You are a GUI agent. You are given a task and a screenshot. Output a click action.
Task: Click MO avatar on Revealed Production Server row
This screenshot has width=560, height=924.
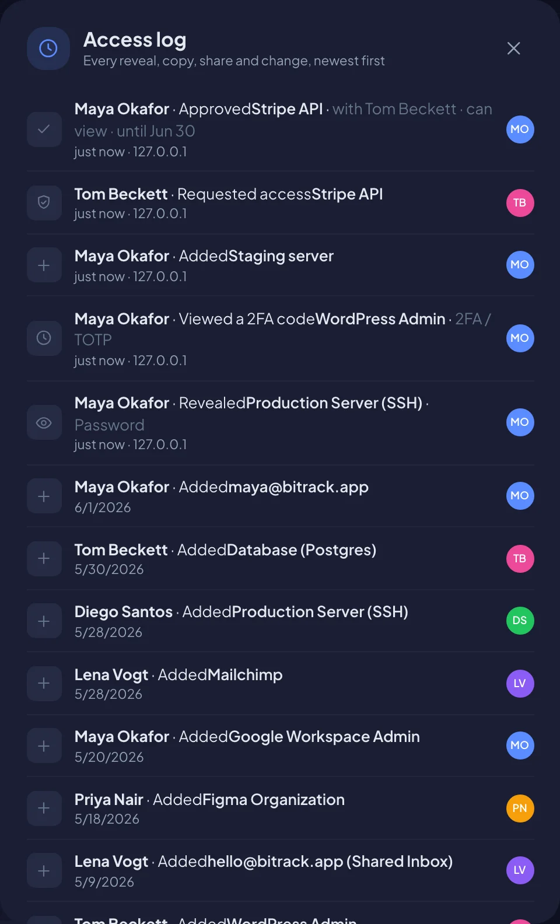(520, 422)
